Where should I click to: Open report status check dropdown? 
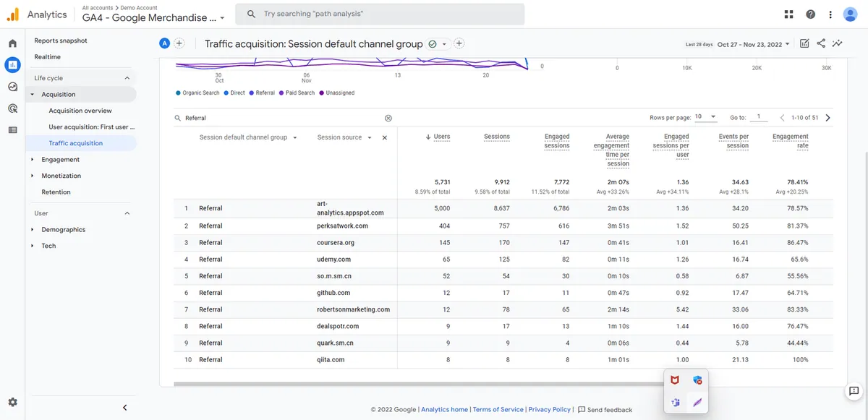[438, 44]
